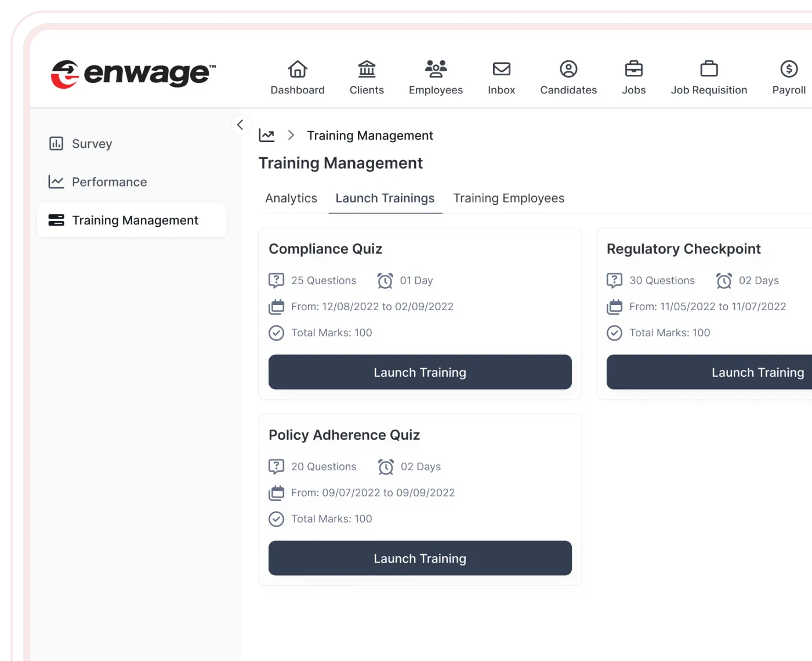Open Payroll dollar icon
Image resolution: width=812 pixels, height=661 pixels.
789,69
